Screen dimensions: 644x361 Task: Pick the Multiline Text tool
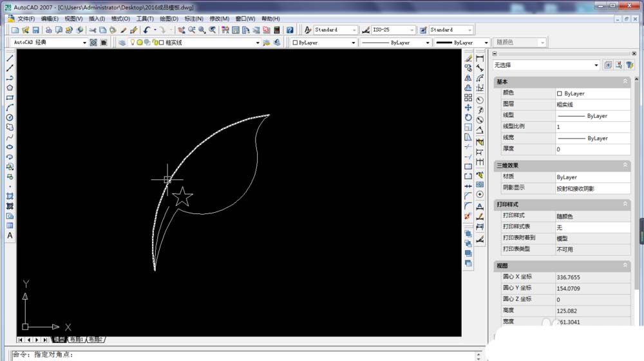(10, 236)
